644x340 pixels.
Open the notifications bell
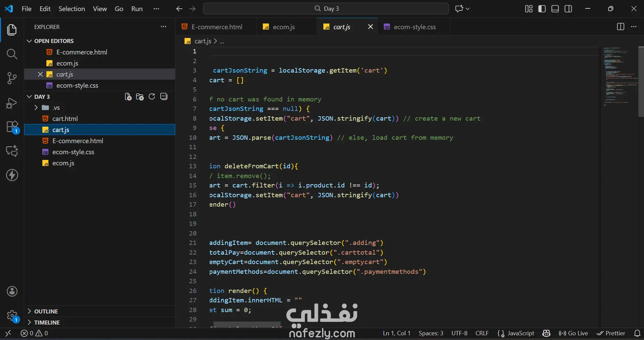click(x=637, y=333)
